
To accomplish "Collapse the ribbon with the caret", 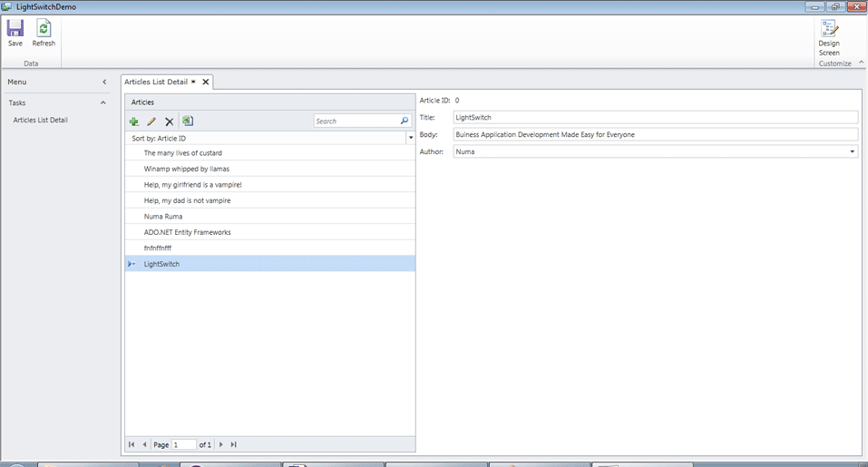I will [x=862, y=63].
